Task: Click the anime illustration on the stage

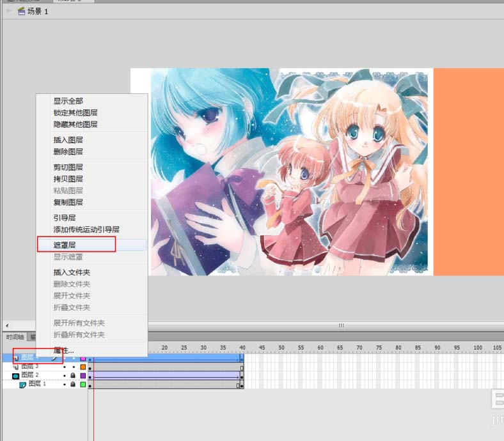Action: click(x=289, y=172)
